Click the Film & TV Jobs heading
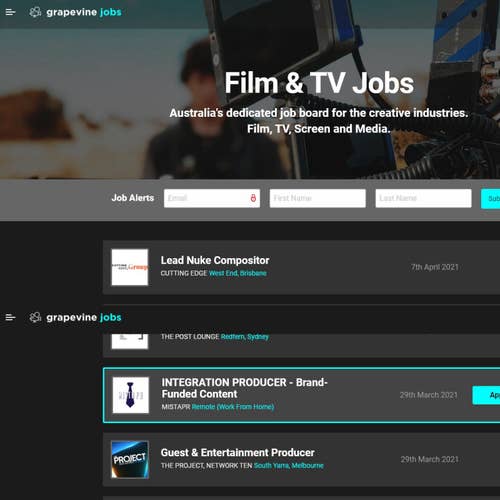 319,83
